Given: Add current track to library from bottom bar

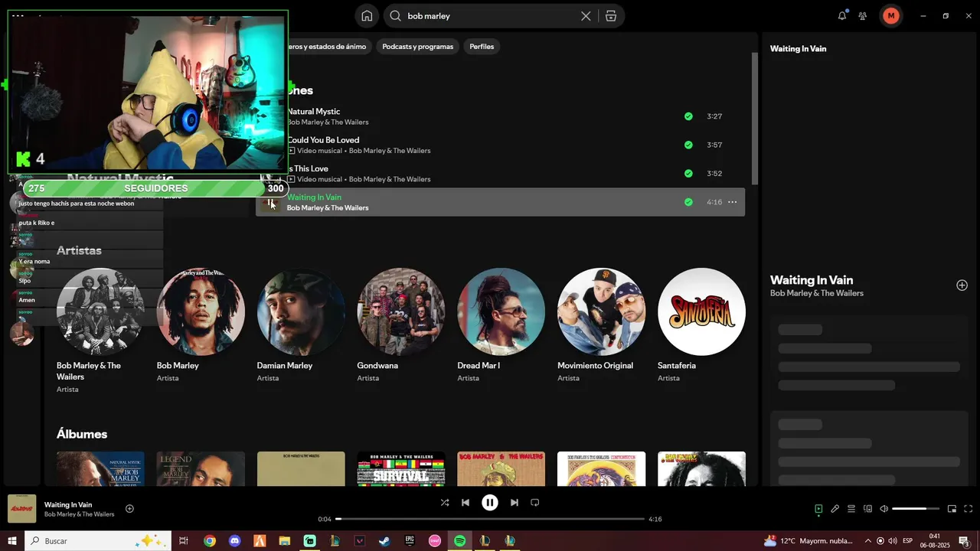Looking at the screenshot, I should pyautogui.click(x=129, y=509).
